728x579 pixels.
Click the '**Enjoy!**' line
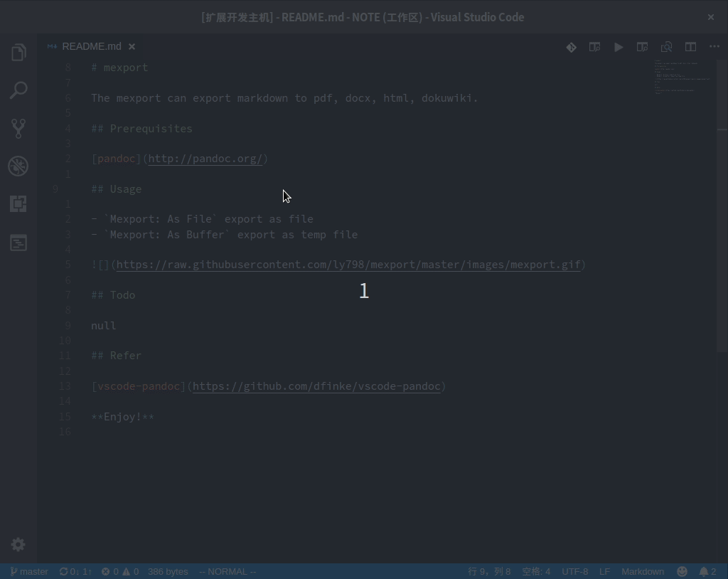[x=122, y=416]
